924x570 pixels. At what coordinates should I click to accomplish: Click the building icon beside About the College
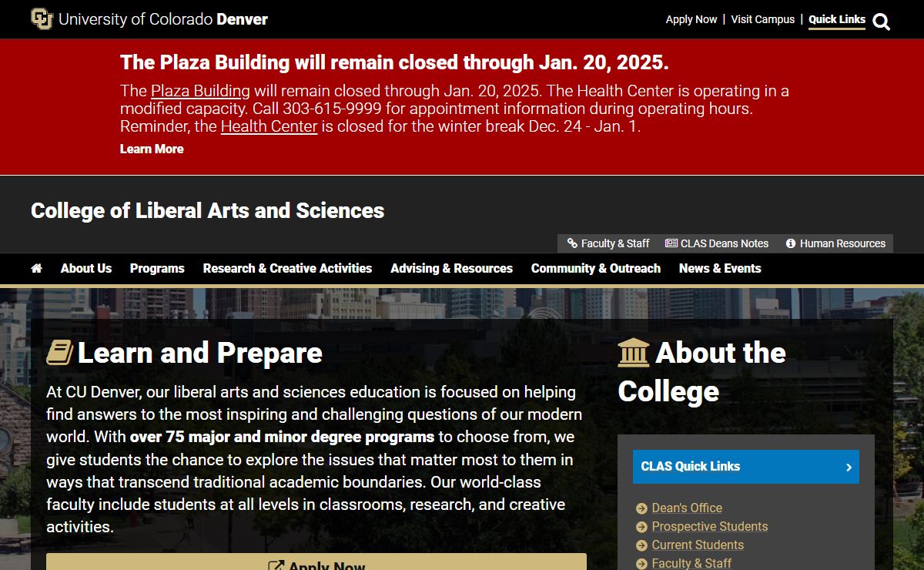click(634, 352)
